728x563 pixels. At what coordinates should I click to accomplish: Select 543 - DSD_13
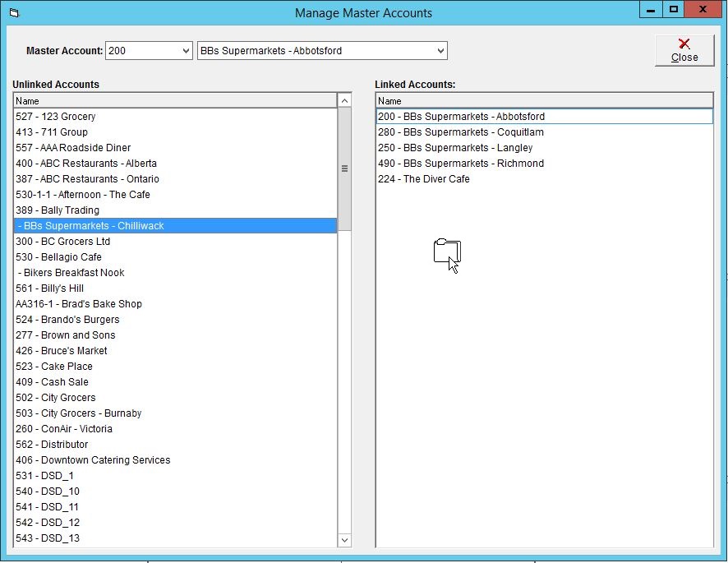(x=175, y=538)
